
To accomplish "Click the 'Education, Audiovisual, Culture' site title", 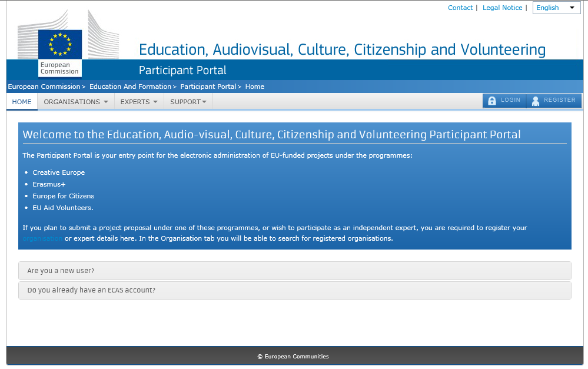I will (342, 50).
